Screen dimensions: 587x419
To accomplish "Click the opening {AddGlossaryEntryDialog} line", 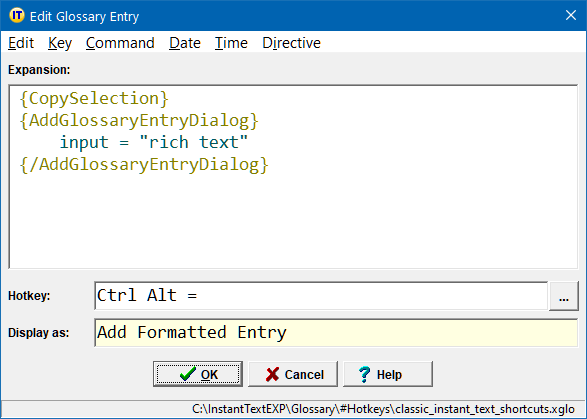I will click(139, 121).
